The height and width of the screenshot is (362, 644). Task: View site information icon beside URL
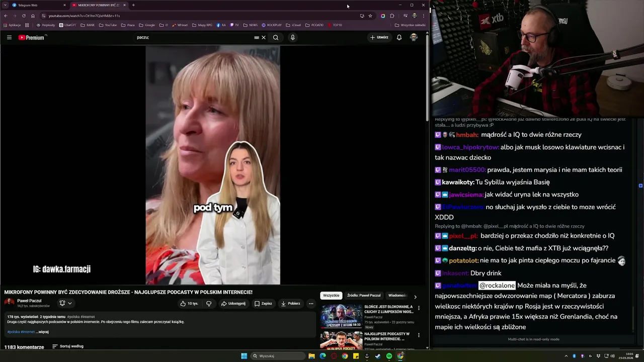(x=44, y=16)
